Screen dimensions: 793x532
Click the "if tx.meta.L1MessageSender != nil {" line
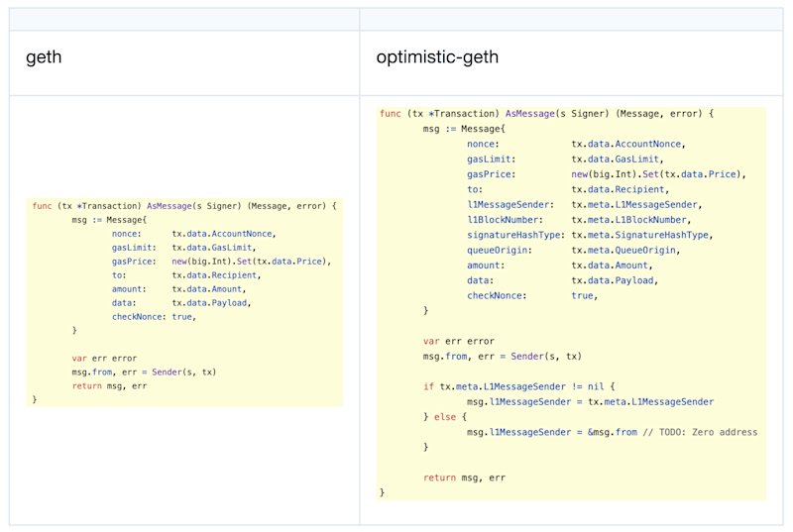pyautogui.click(x=518, y=386)
